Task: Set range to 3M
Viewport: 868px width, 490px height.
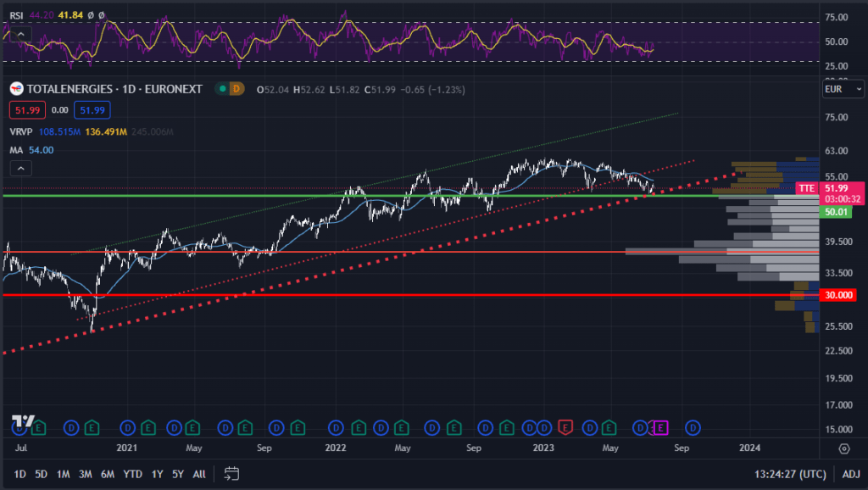Action: tap(86, 474)
